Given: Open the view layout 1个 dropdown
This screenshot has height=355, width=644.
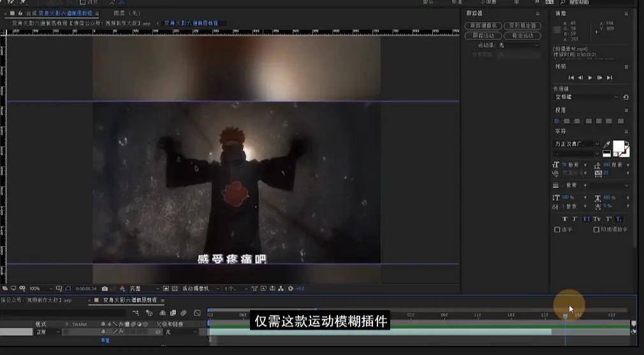Looking at the screenshot, I should point(236,289).
